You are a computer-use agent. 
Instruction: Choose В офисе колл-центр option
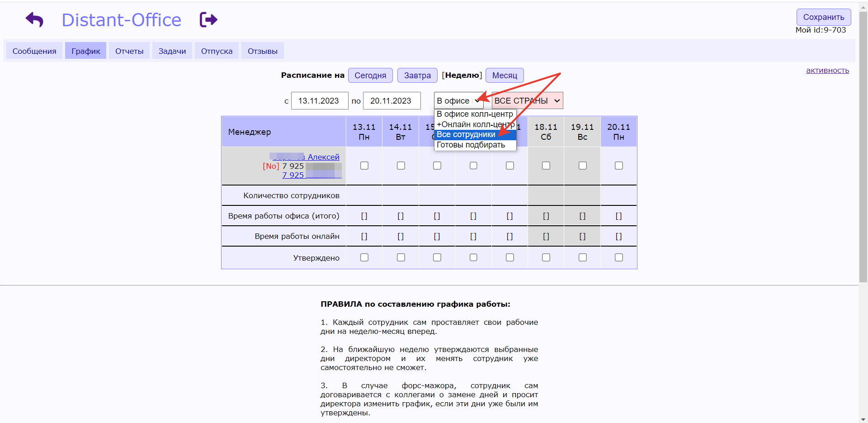point(475,114)
